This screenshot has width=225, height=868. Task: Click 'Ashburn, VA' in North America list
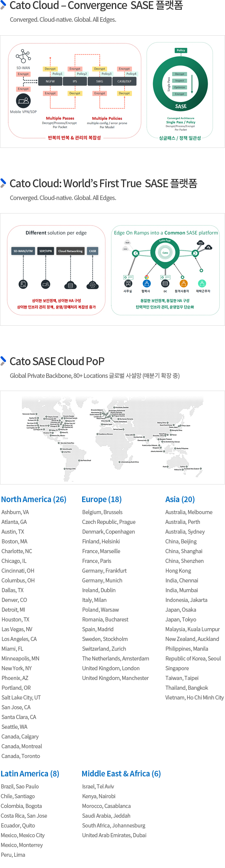pyautogui.click(x=15, y=512)
